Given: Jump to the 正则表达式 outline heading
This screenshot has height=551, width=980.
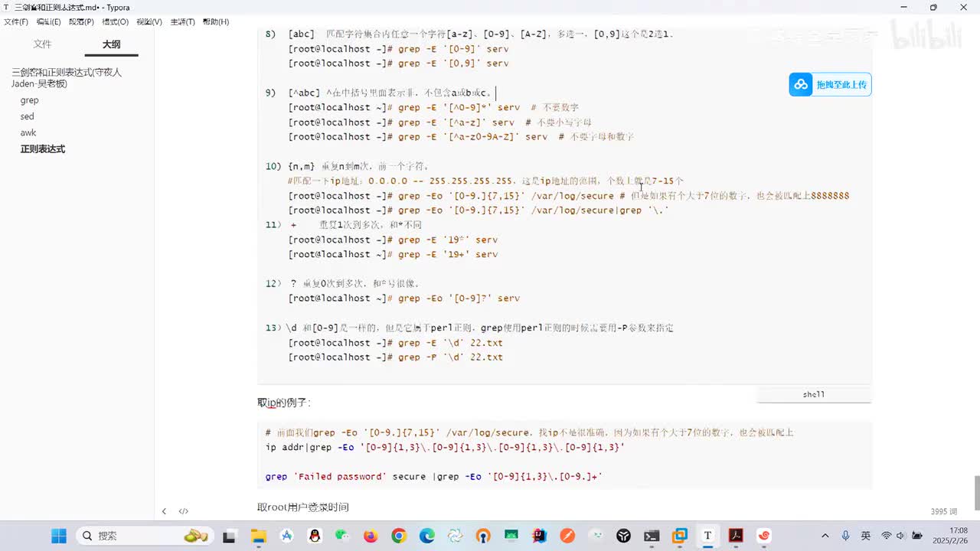Looking at the screenshot, I should (x=43, y=149).
